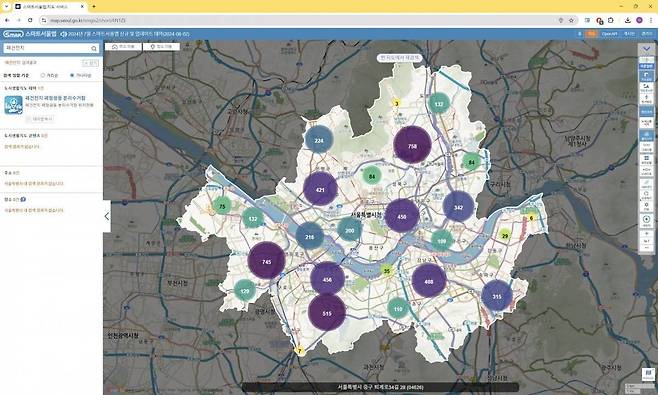
Task: Click the purple 758 cluster marker
Action: [x=412, y=145]
